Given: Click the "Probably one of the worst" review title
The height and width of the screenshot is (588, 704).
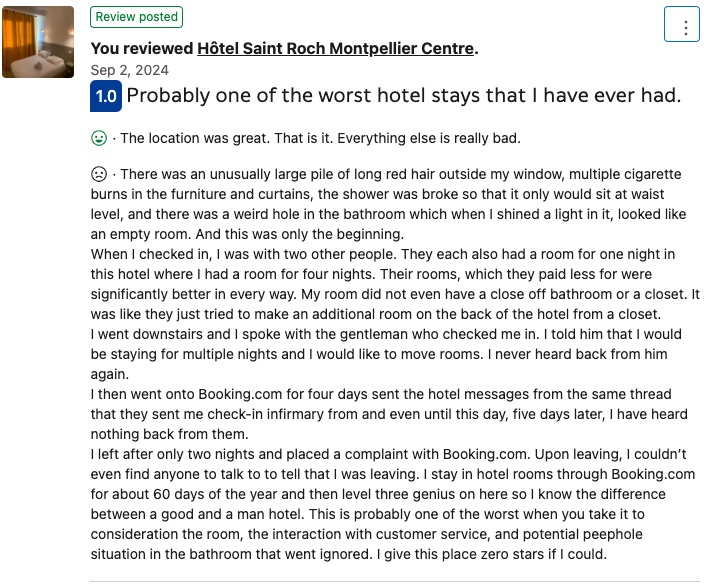Looking at the screenshot, I should [403, 96].
